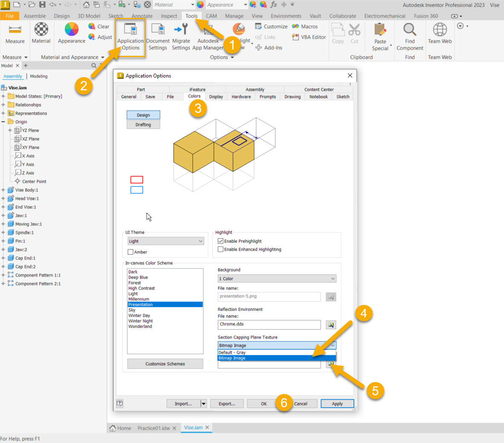Open the Inspect ribbon tab
The image size is (504, 443).
169,16
